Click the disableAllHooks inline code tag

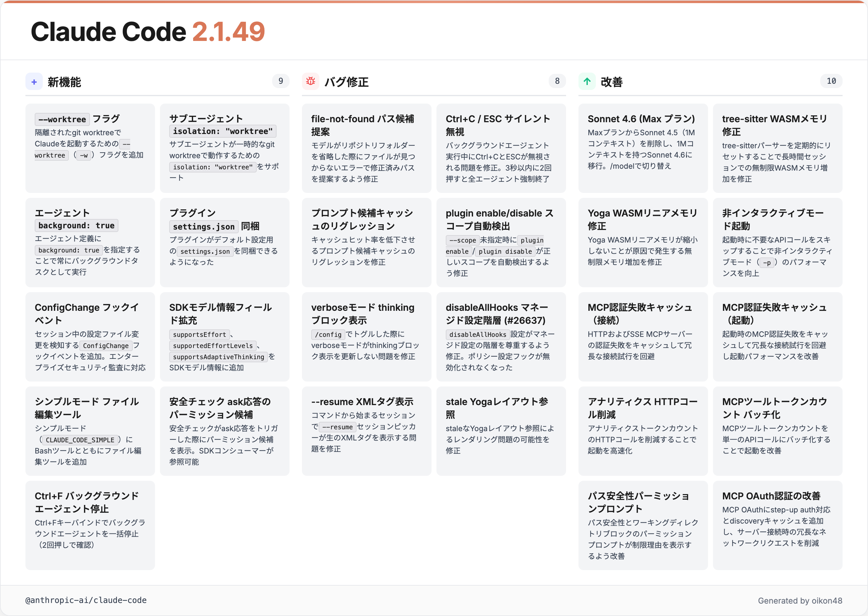pos(478,335)
